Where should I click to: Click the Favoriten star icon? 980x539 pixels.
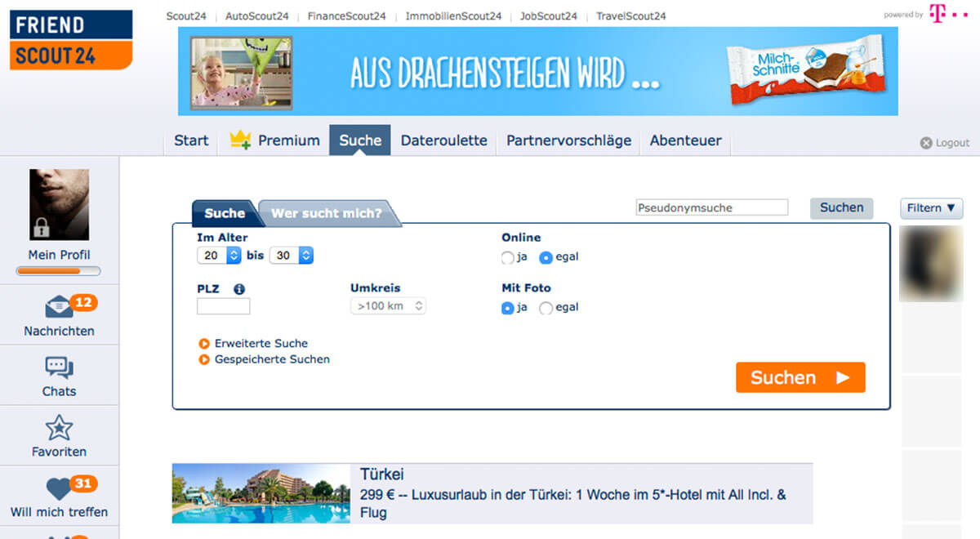click(59, 428)
